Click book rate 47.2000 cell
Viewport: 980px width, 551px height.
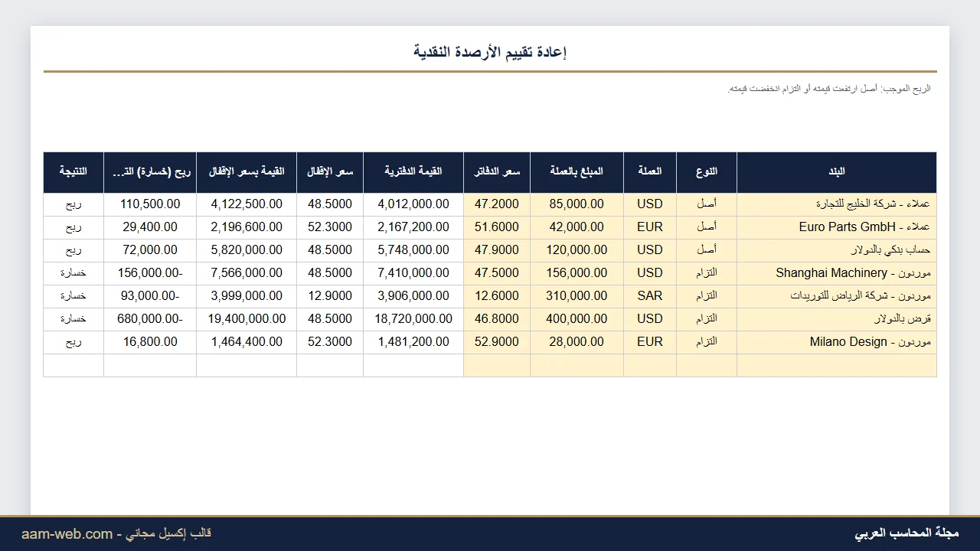pos(497,204)
